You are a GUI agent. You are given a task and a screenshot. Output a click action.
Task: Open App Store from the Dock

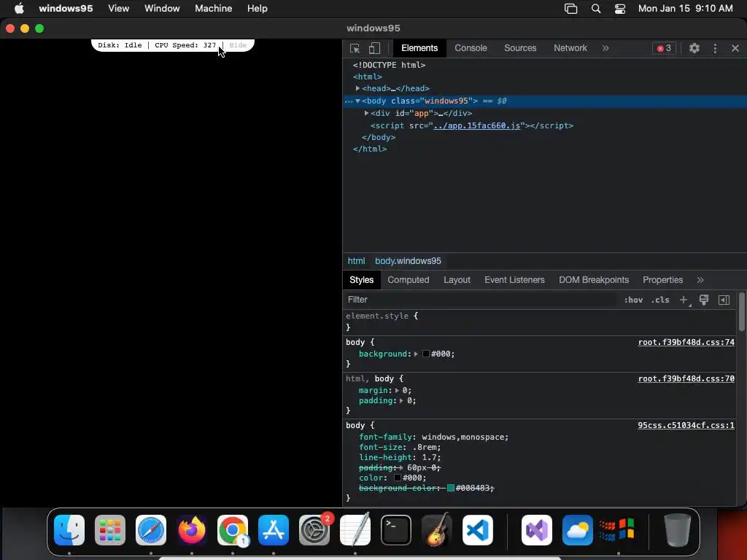(x=274, y=530)
